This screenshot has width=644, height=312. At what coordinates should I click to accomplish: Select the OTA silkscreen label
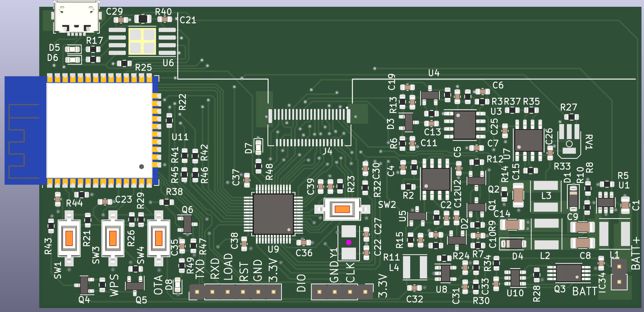158,285
